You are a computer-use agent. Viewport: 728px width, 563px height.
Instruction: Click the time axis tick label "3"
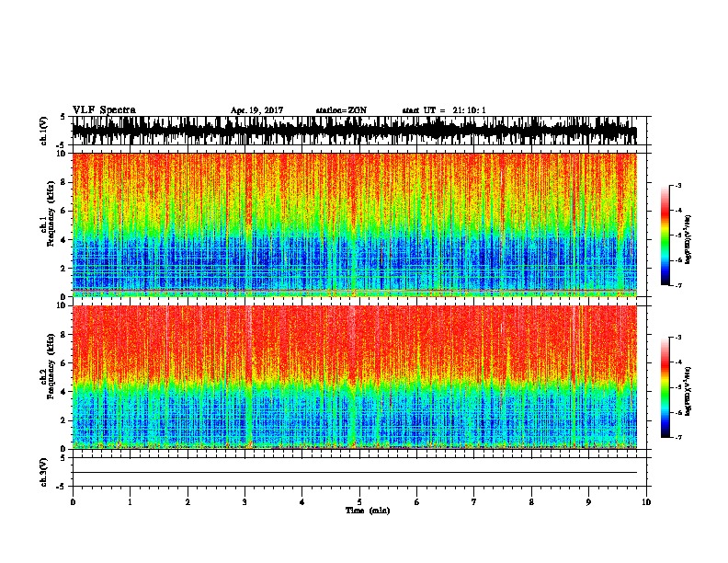tap(245, 502)
